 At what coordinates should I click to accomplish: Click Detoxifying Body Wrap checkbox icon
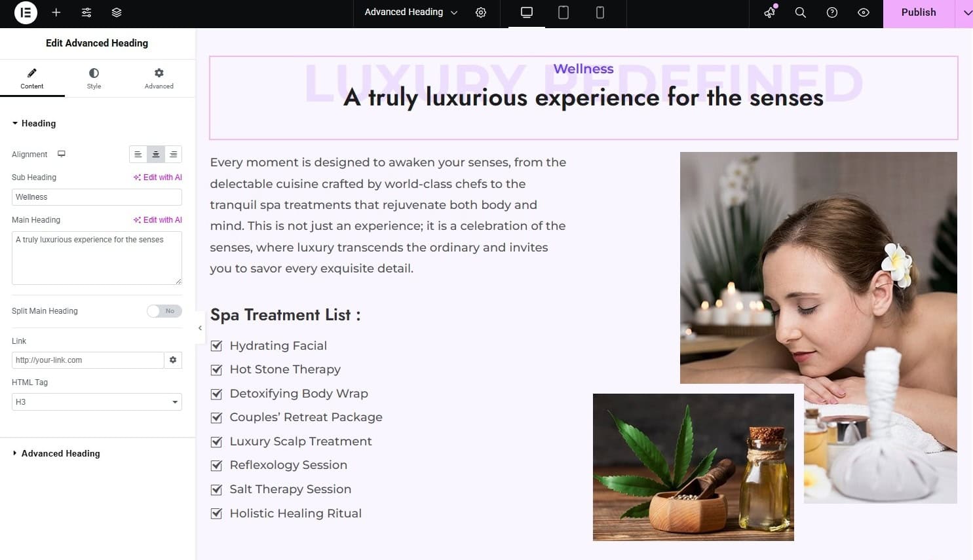(x=216, y=394)
